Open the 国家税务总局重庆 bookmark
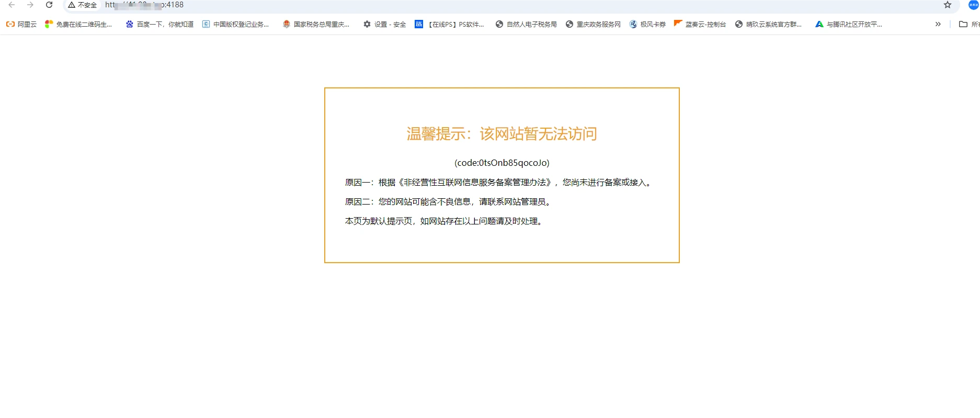 tap(316, 24)
